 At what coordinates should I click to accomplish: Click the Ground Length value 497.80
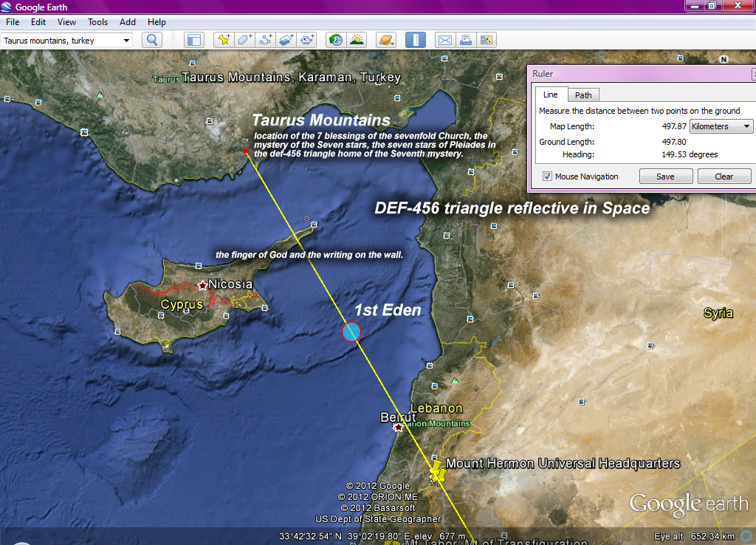click(674, 142)
